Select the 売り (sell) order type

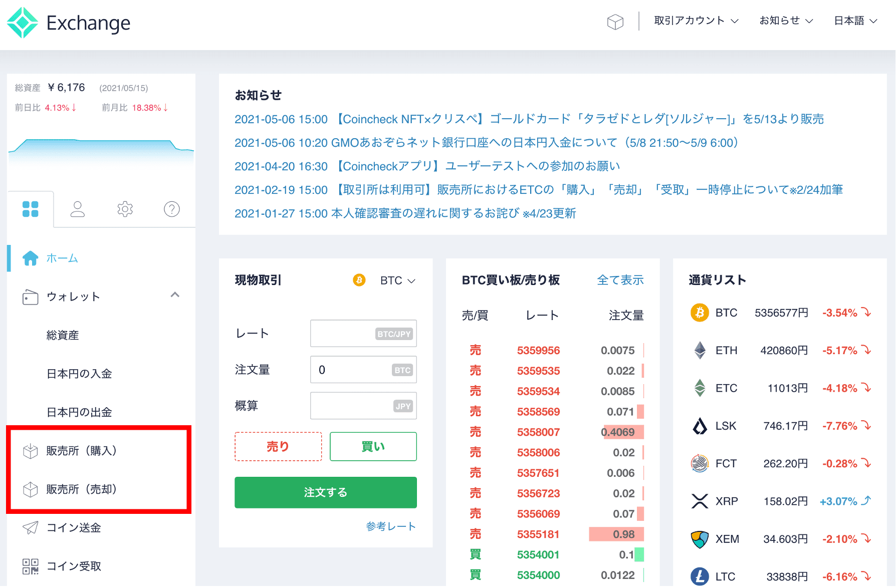click(278, 446)
